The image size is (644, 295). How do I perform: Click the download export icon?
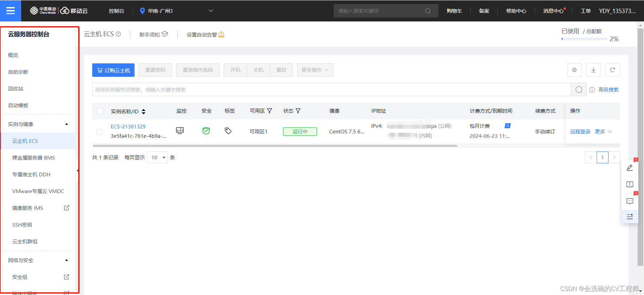(593, 70)
